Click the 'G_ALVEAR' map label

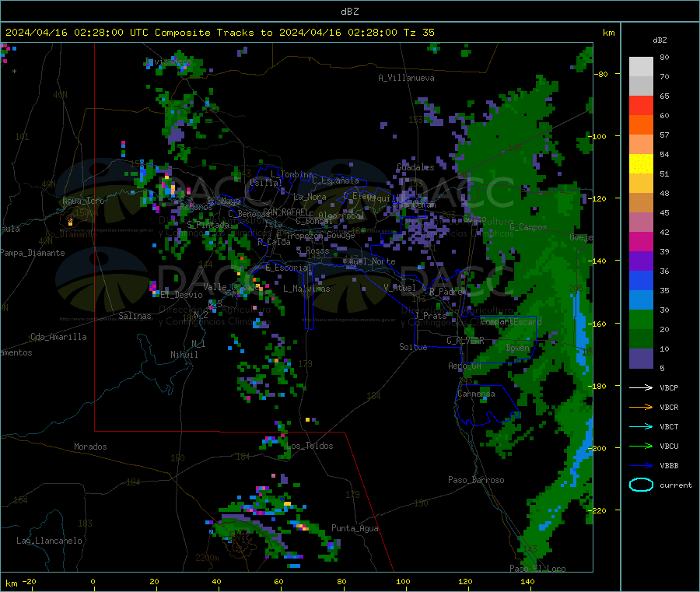(465, 341)
